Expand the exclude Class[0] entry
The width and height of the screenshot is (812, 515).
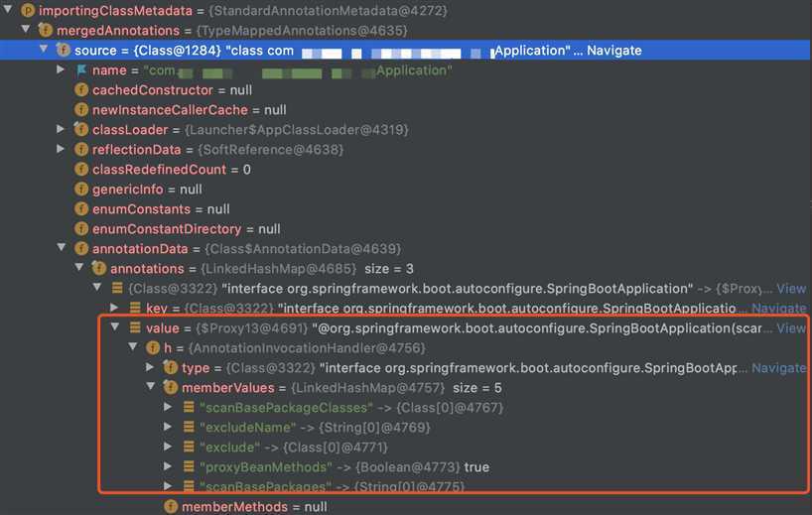point(168,447)
